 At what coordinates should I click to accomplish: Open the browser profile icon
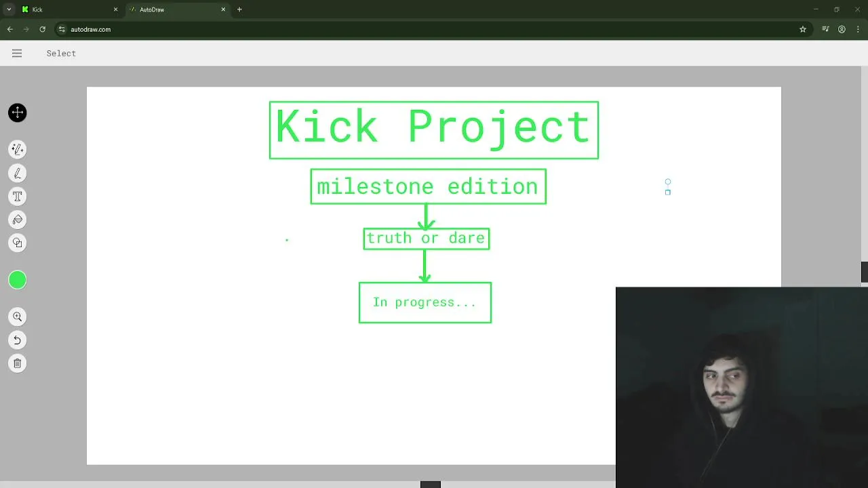pyautogui.click(x=842, y=29)
